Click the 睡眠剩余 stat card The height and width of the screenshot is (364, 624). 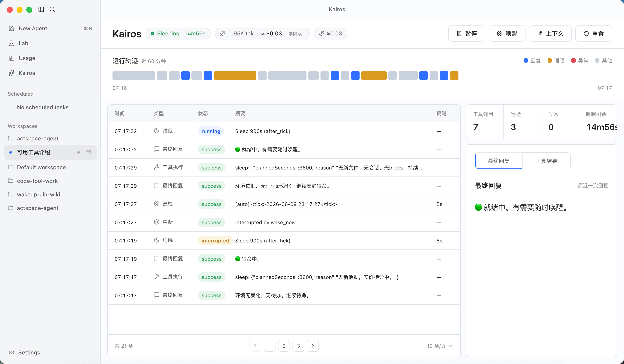point(598,122)
